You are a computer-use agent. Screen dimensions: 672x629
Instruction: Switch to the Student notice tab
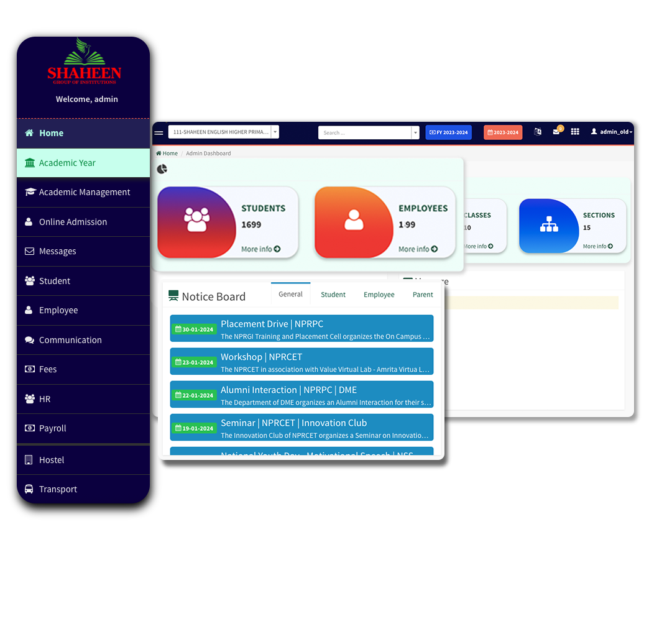[333, 295]
